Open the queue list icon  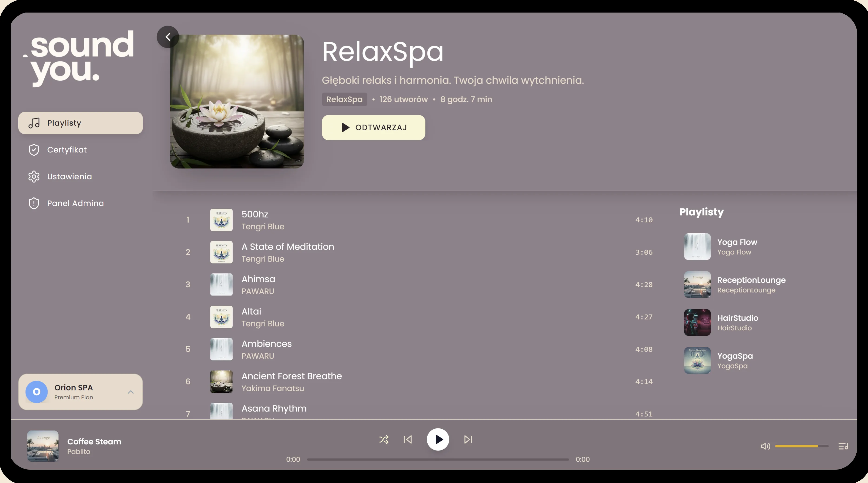pyautogui.click(x=843, y=446)
